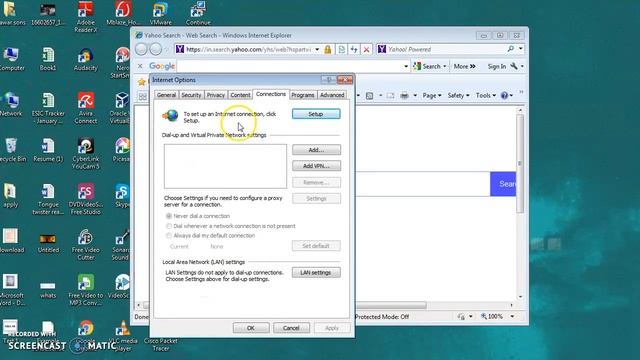Click the search magnifier in Yahoo search box
640x360 pixels.
point(511,49)
